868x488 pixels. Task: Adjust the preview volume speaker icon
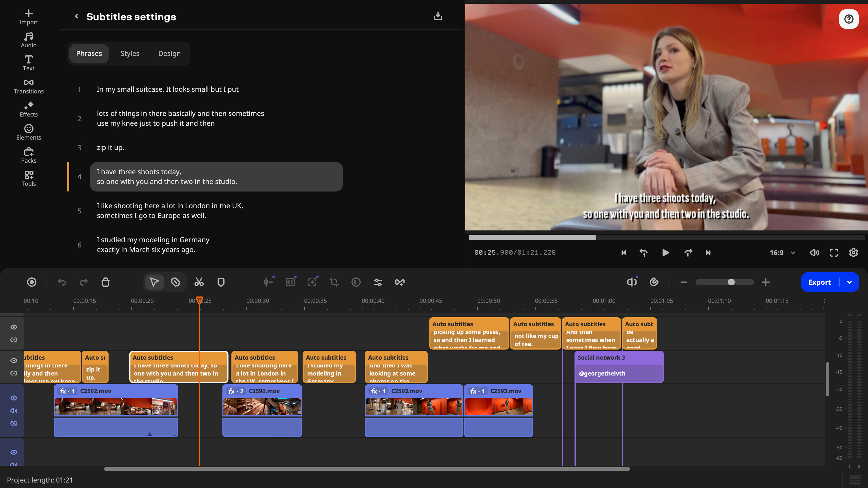pyautogui.click(x=814, y=253)
